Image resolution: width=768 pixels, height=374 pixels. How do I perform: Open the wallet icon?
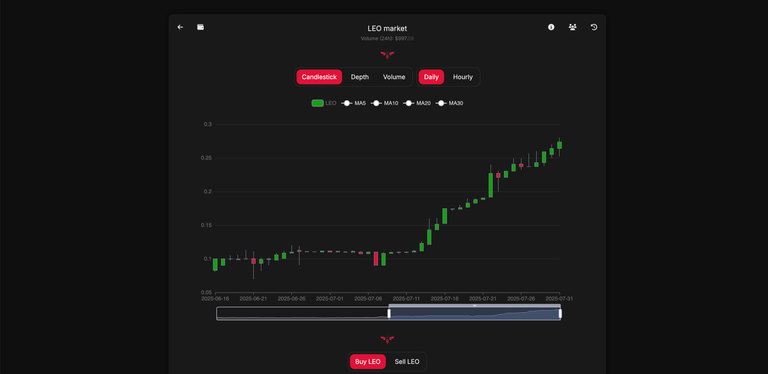point(200,27)
